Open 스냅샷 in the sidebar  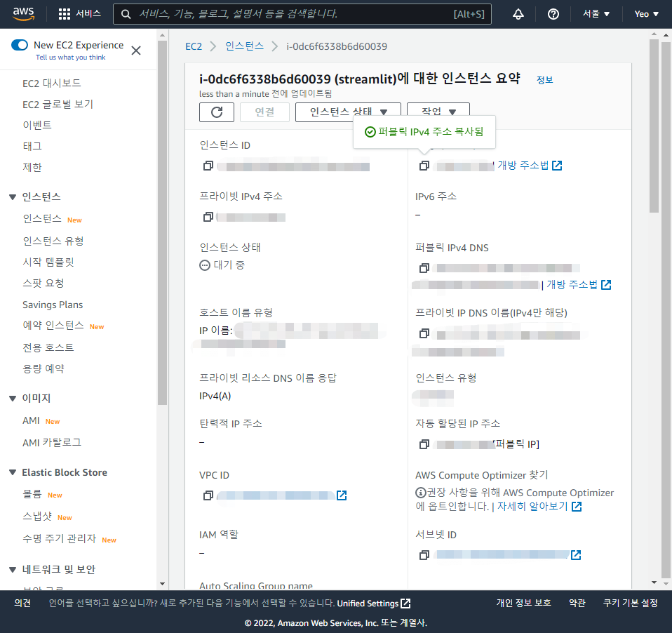37,517
